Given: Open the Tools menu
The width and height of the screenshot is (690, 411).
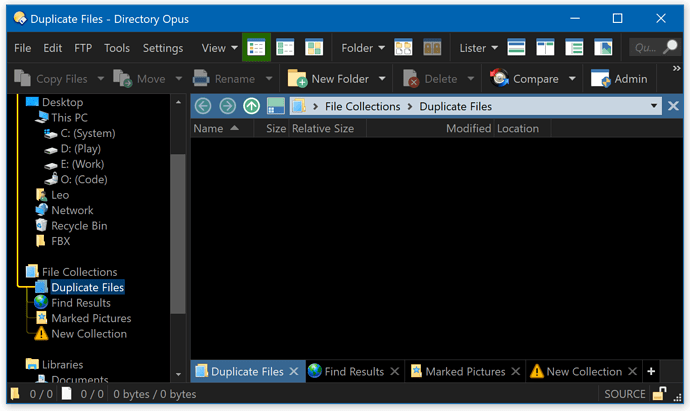Looking at the screenshot, I should (x=117, y=48).
